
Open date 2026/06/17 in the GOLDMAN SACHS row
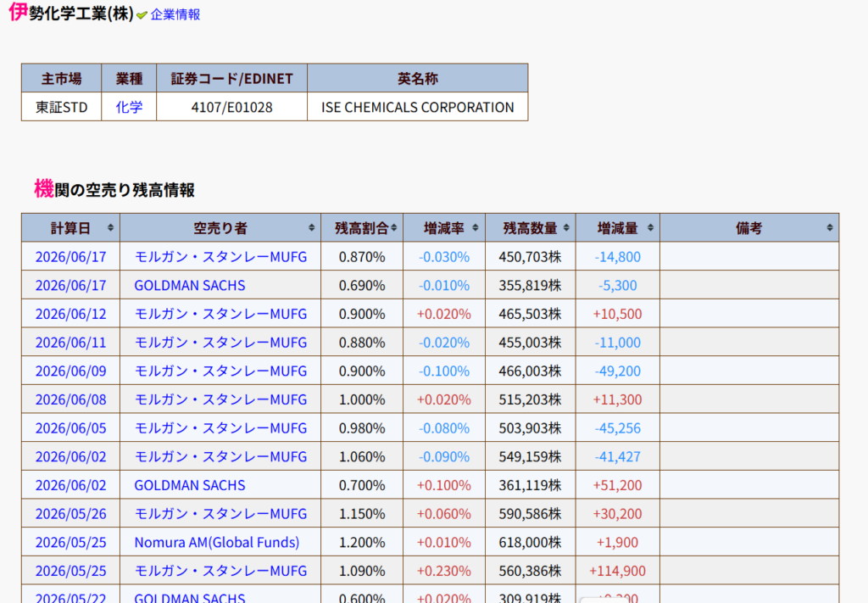click(x=71, y=285)
